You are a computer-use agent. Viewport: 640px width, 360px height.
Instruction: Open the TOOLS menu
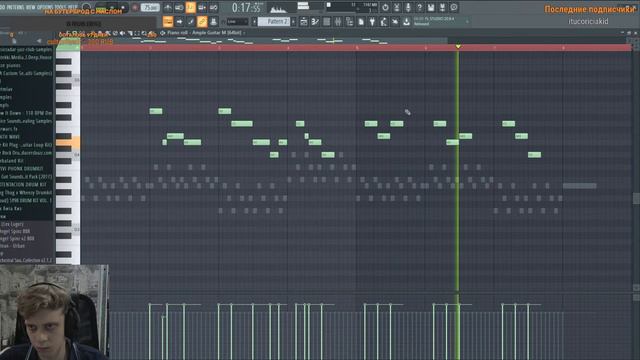(60, 7)
